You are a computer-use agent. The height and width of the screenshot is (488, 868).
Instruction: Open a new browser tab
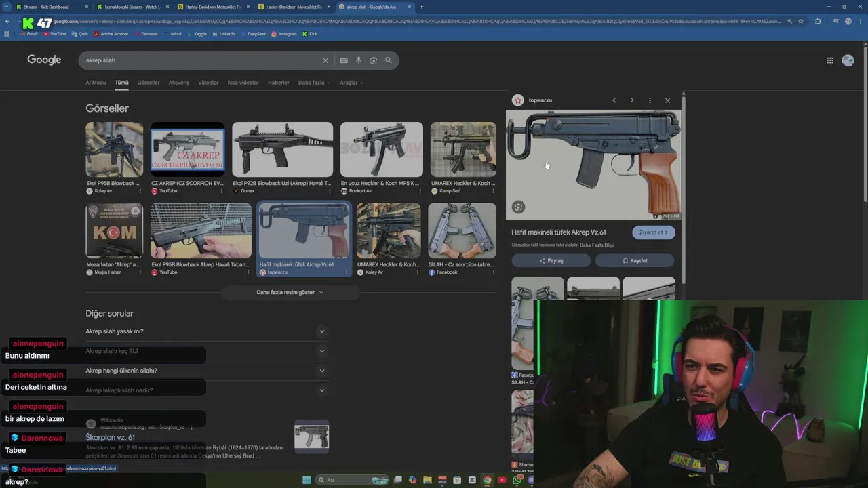[x=422, y=7]
